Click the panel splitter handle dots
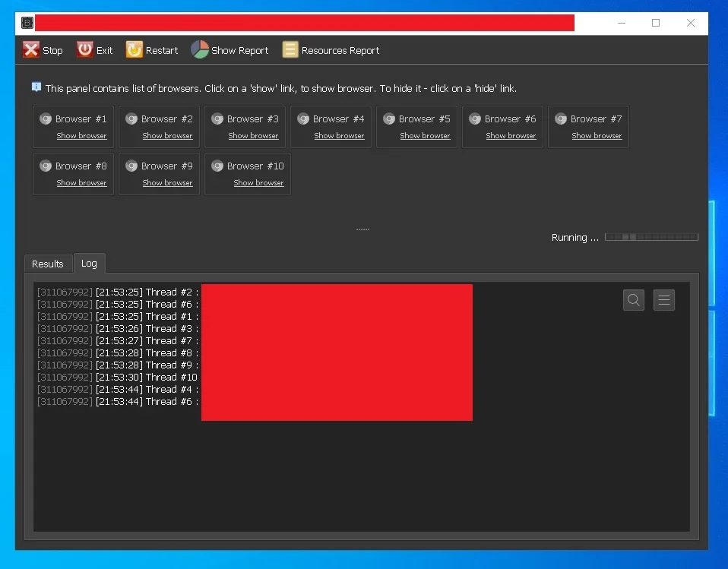Viewport: 728px width, 569px height. click(x=362, y=229)
